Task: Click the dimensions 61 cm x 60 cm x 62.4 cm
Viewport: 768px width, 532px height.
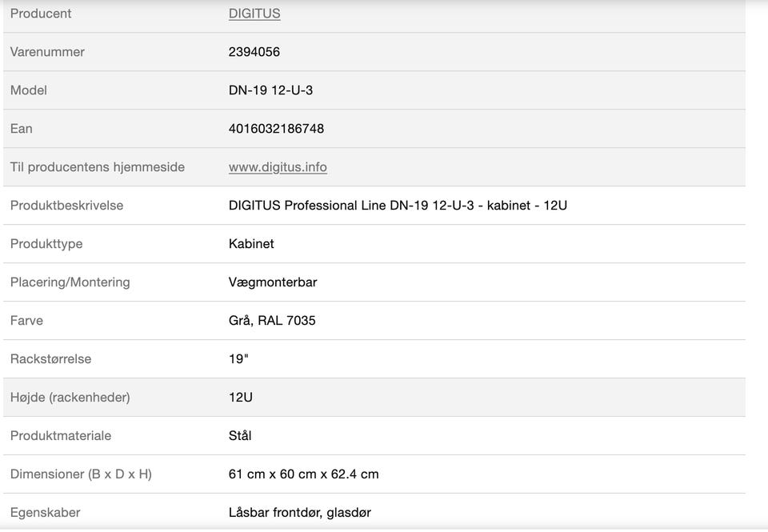Action: click(x=304, y=474)
